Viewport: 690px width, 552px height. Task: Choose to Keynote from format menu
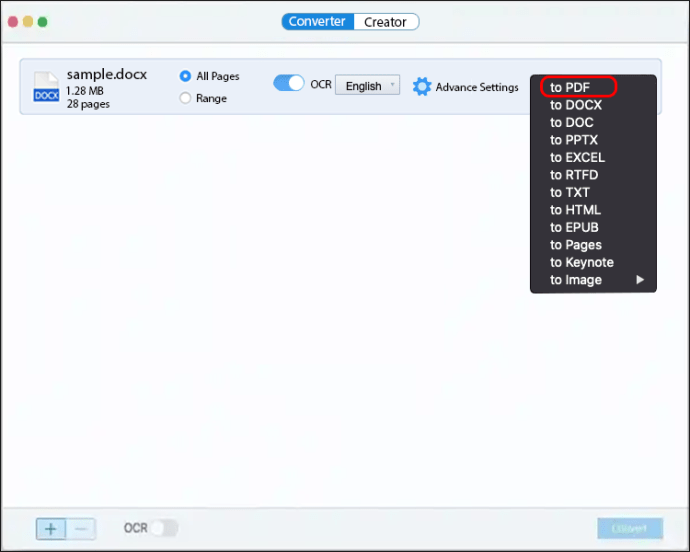tap(592, 262)
